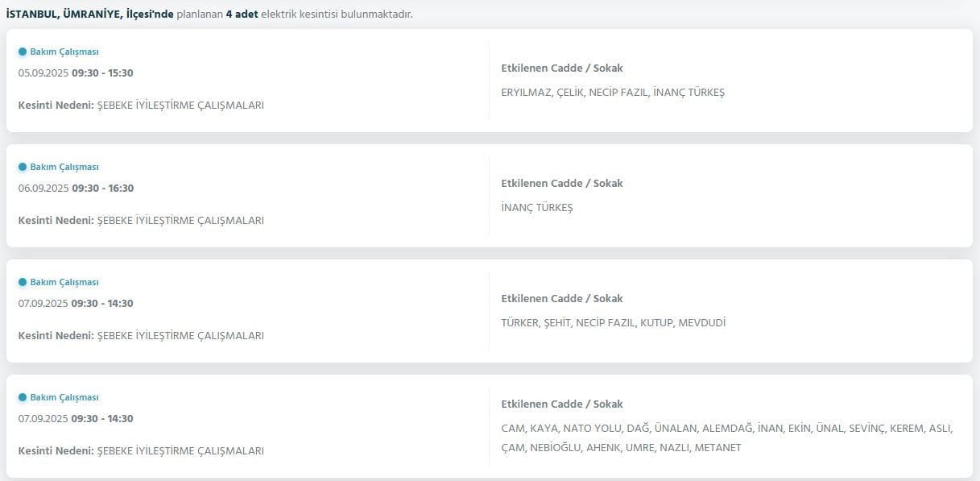
Task: Click the İSTANBUL, ÜMRANİYE heading text
Action: [89, 15]
